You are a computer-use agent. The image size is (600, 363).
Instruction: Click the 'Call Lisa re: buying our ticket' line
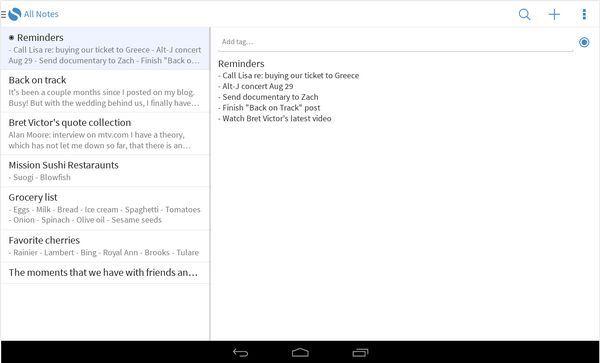[x=289, y=75]
